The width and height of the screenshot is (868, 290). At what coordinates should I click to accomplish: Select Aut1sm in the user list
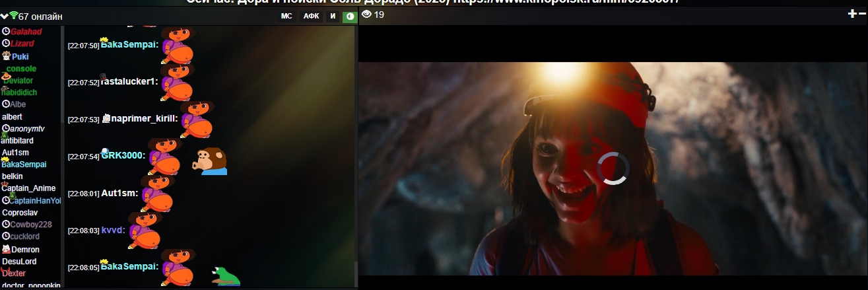[x=15, y=153]
